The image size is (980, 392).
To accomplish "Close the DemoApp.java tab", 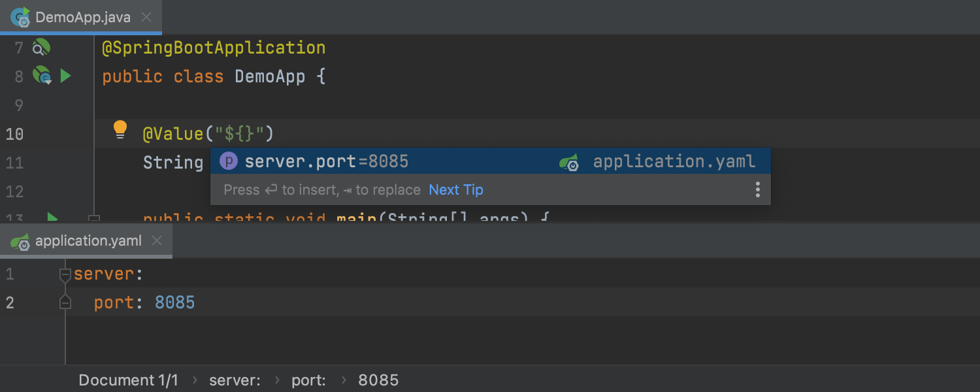I will pos(147,18).
